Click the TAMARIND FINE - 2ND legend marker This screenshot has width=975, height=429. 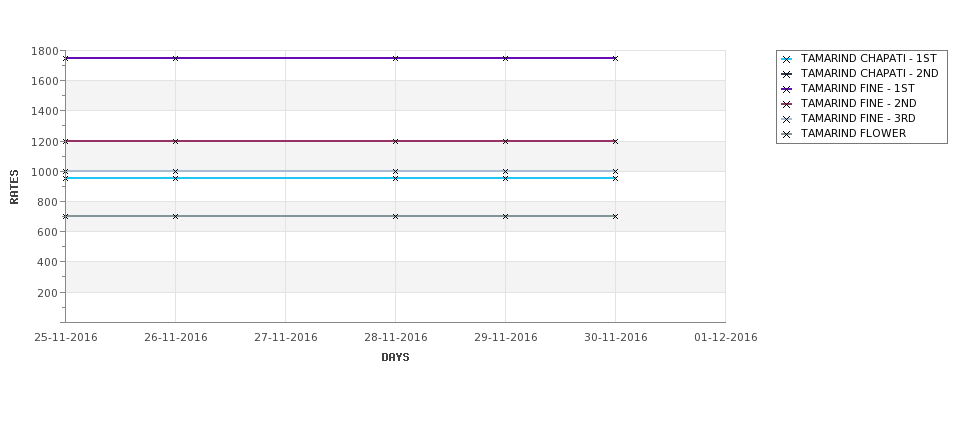point(787,104)
